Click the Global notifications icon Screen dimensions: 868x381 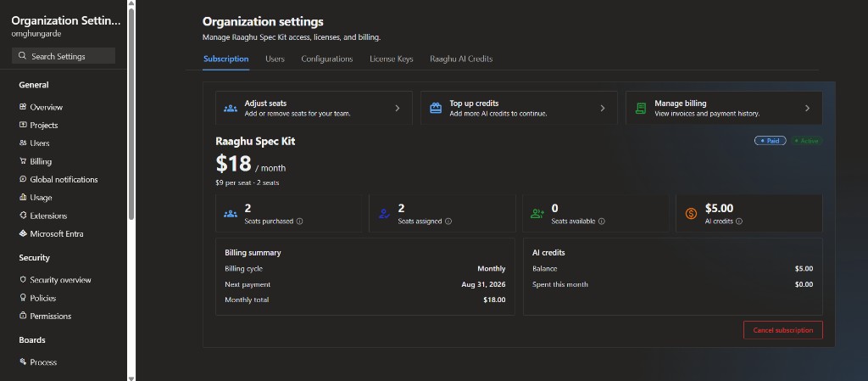pyautogui.click(x=23, y=179)
